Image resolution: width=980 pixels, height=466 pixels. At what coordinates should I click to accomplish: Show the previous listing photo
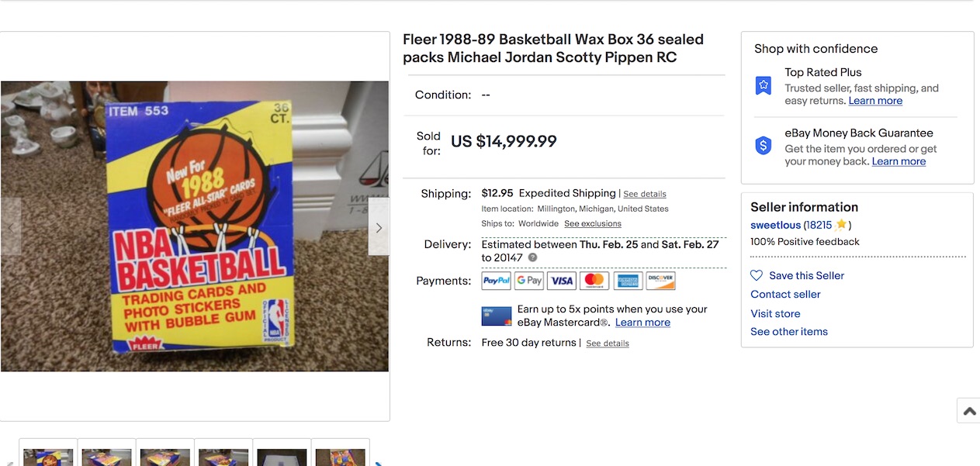click(x=11, y=227)
